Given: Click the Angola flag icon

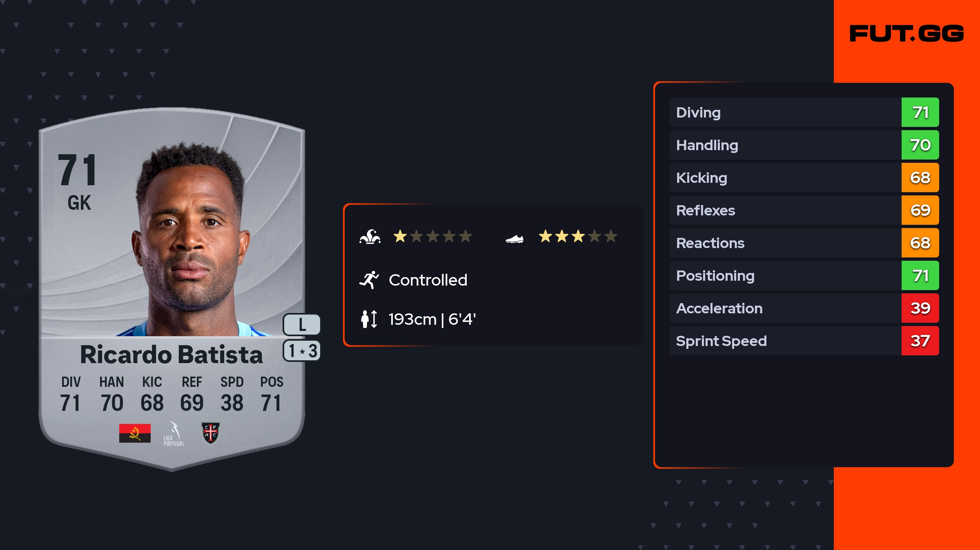Looking at the screenshot, I should (135, 433).
